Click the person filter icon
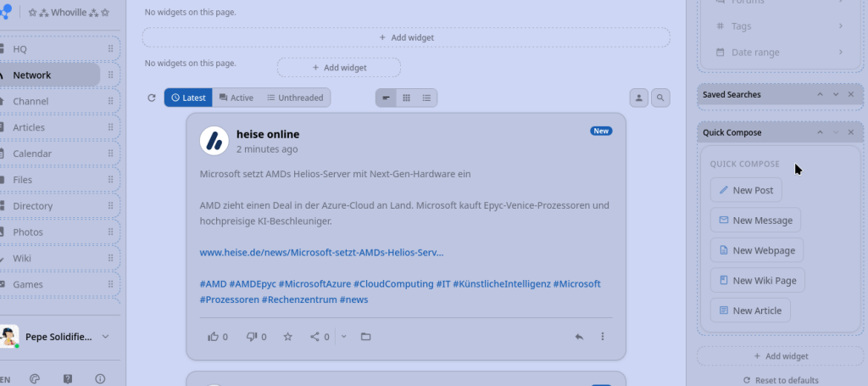The height and width of the screenshot is (386, 868). [x=639, y=98]
